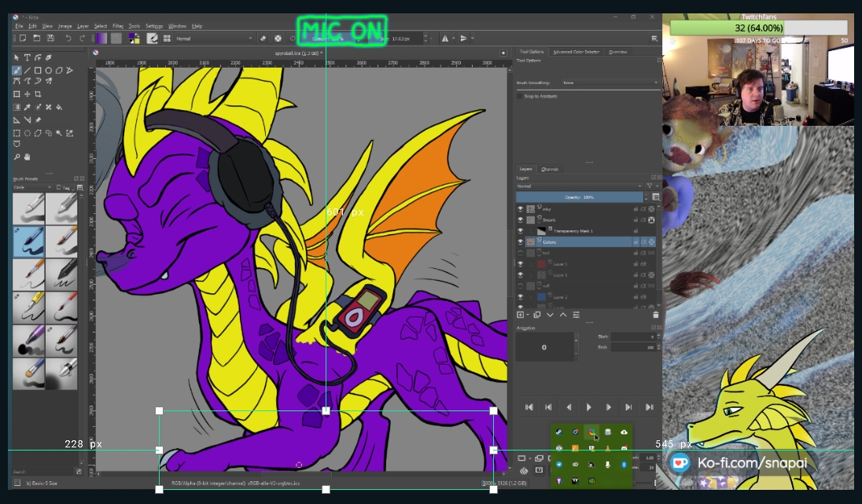The width and height of the screenshot is (862, 504).
Task: Click the Save document icon
Action: [50, 38]
